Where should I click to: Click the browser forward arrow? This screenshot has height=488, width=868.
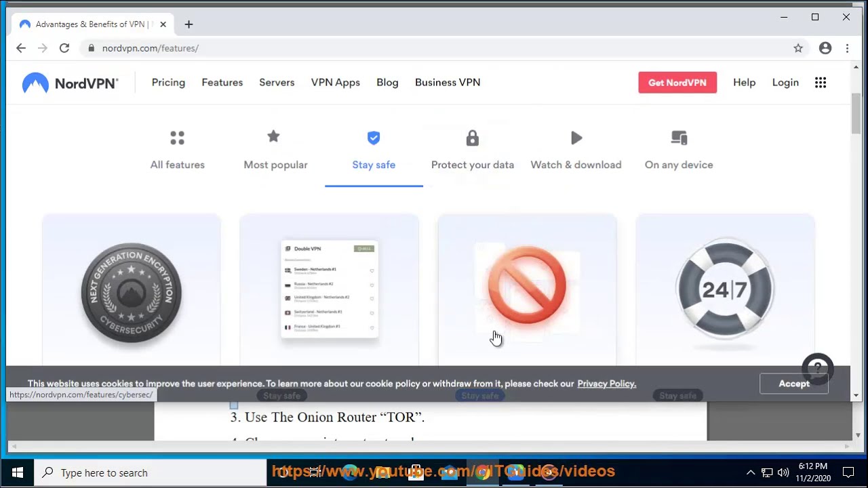click(x=43, y=48)
